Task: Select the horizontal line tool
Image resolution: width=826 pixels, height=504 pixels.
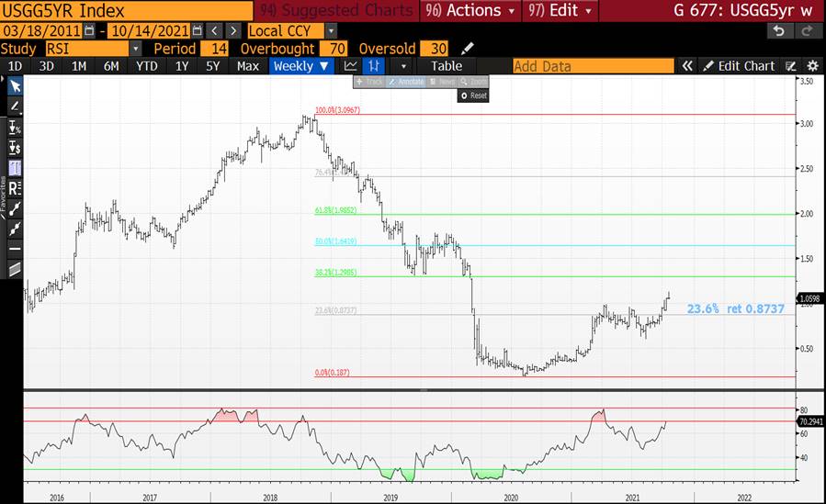Action: [x=15, y=249]
